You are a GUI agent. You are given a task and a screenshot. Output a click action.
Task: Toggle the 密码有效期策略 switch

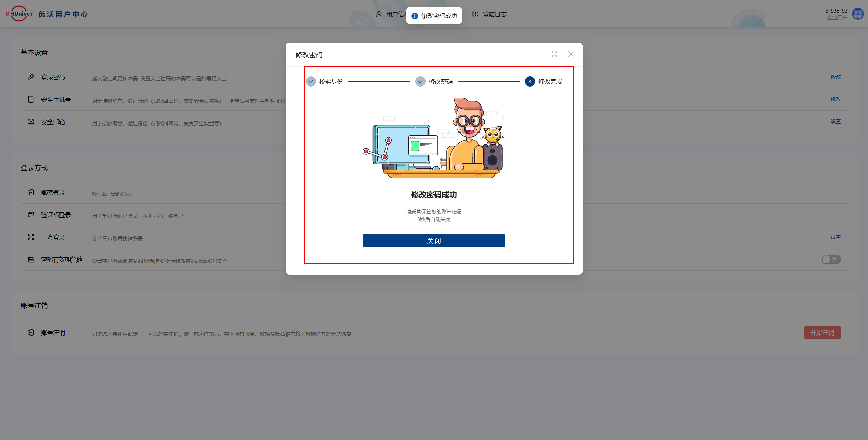coord(831,260)
